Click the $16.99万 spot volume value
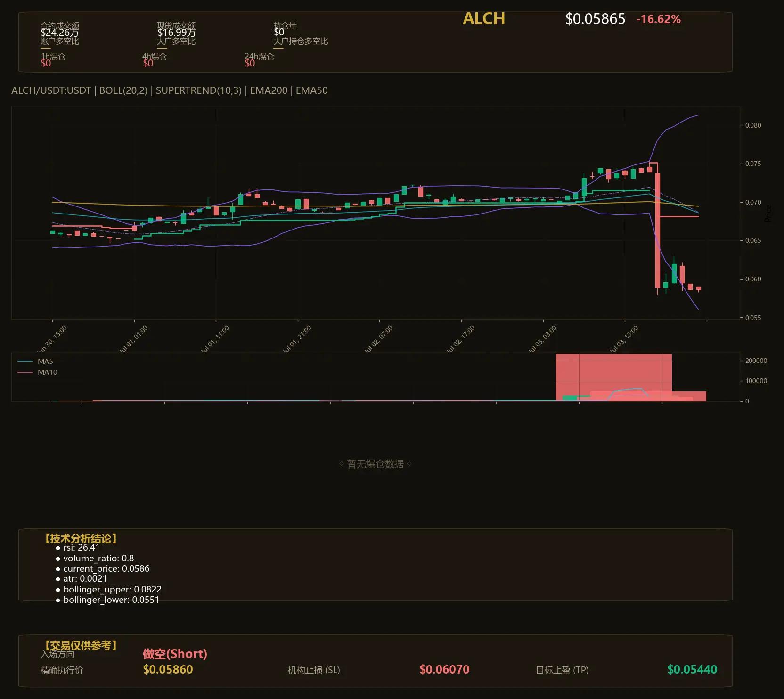The width and height of the screenshot is (784, 699). [176, 33]
